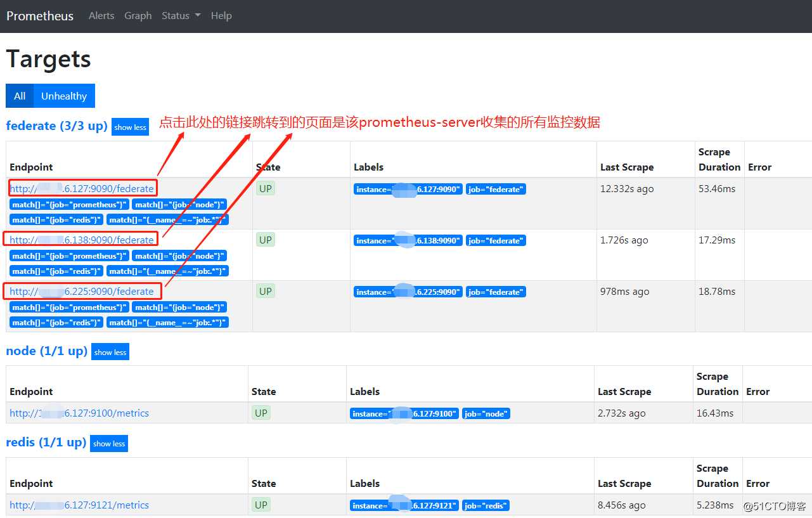Click the job="redis" label badge
This screenshot has height=518, width=812.
click(x=486, y=505)
